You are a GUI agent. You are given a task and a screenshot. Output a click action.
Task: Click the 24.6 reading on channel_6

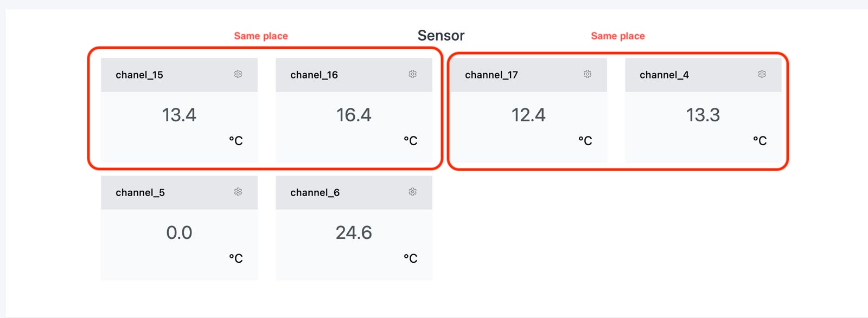click(354, 232)
